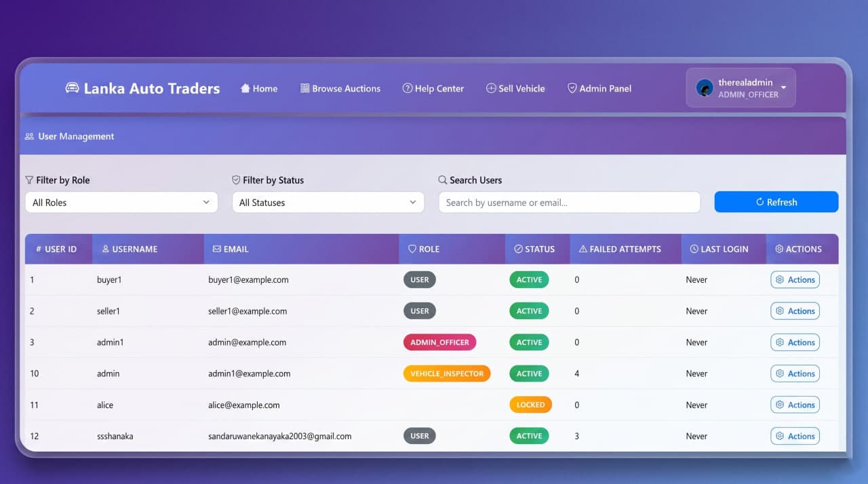This screenshot has width=868, height=484.
Task: Click the hash icon in User ID header
Action: (x=39, y=249)
